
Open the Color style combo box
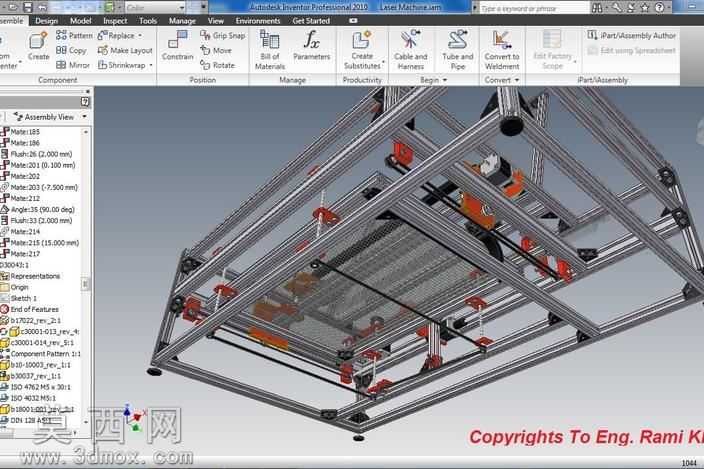(x=155, y=8)
